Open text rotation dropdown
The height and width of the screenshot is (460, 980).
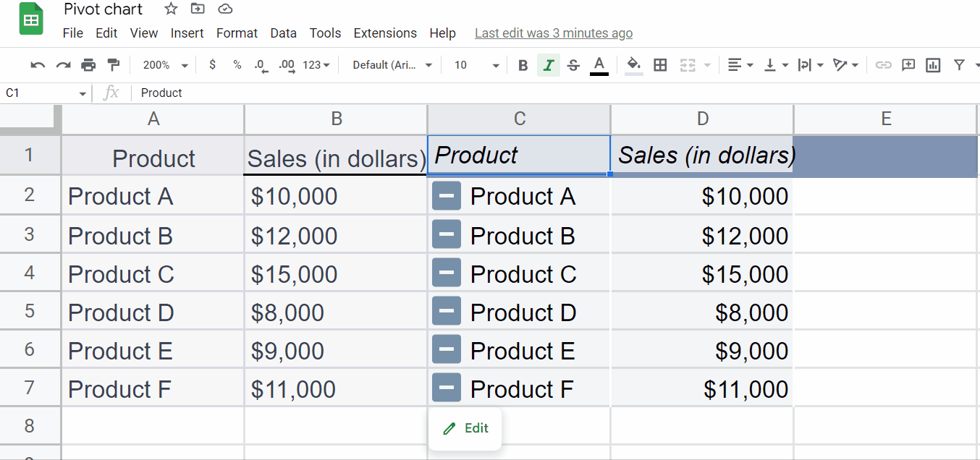coord(845,65)
